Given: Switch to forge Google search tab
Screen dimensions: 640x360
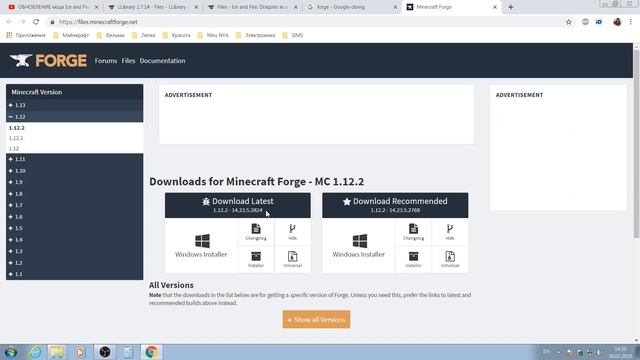Looking at the screenshot, I should pyautogui.click(x=352, y=7).
